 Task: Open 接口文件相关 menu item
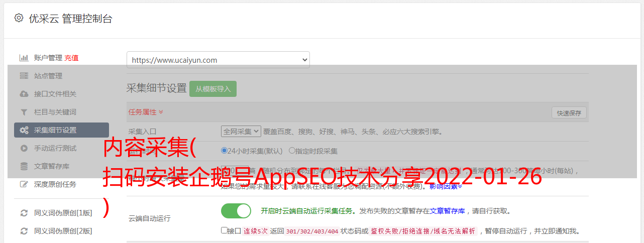(x=55, y=94)
